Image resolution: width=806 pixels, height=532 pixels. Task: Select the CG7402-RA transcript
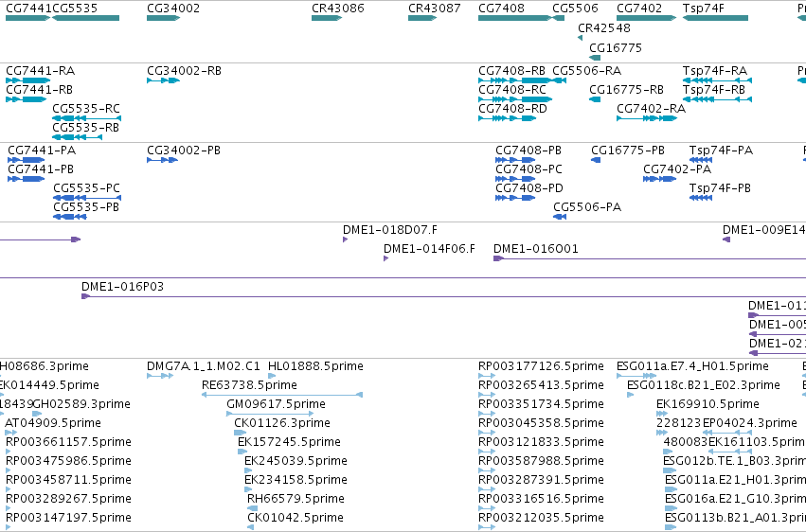click(x=647, y=118)
